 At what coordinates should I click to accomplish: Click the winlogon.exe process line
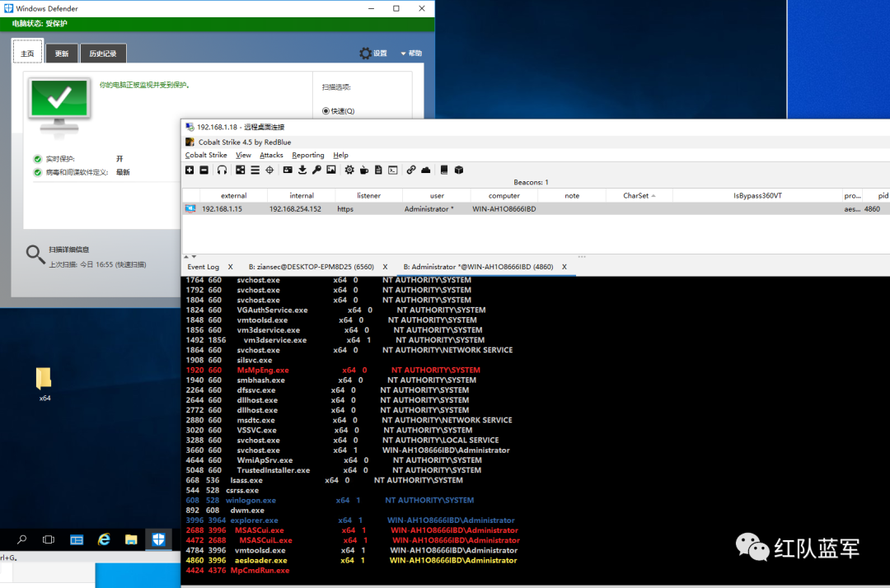tap(330, 500)
